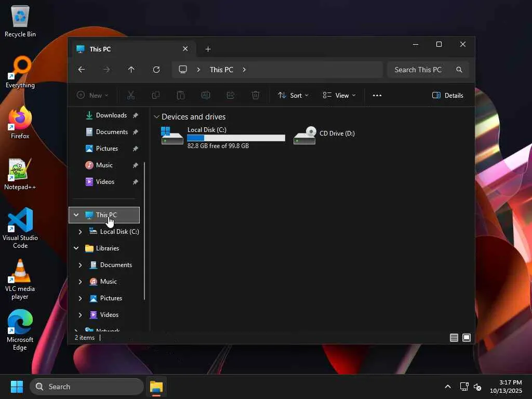The image size is (532, 399).
Task: Switch to large thumbnails view icon in status bar
Action: click(467, 338)
